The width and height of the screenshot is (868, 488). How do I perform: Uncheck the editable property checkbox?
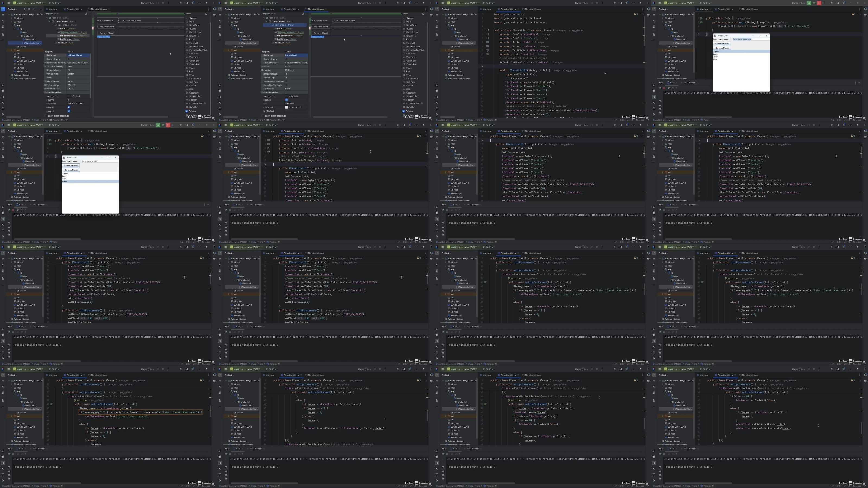point(68,107)
